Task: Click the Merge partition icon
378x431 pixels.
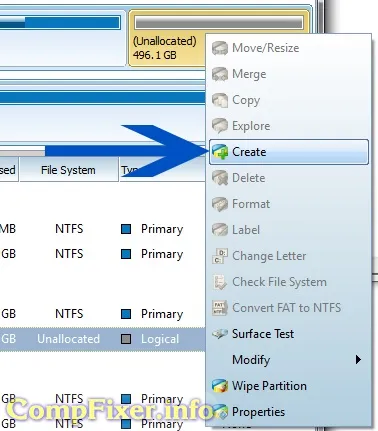Action: click(x=220, y=74)
